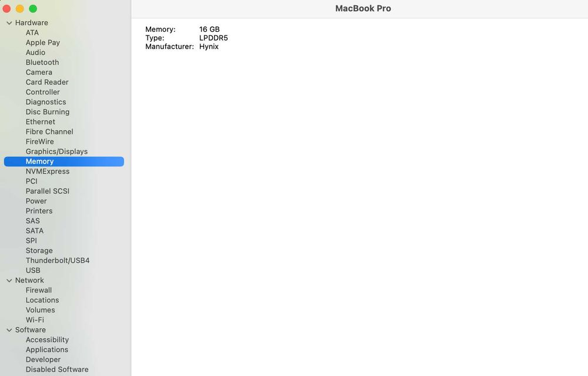The height and width of the screenshot is (376, 588).
Task: Open Ethernet hardware details
Action: pyautogui.click(x=40, y=122)
